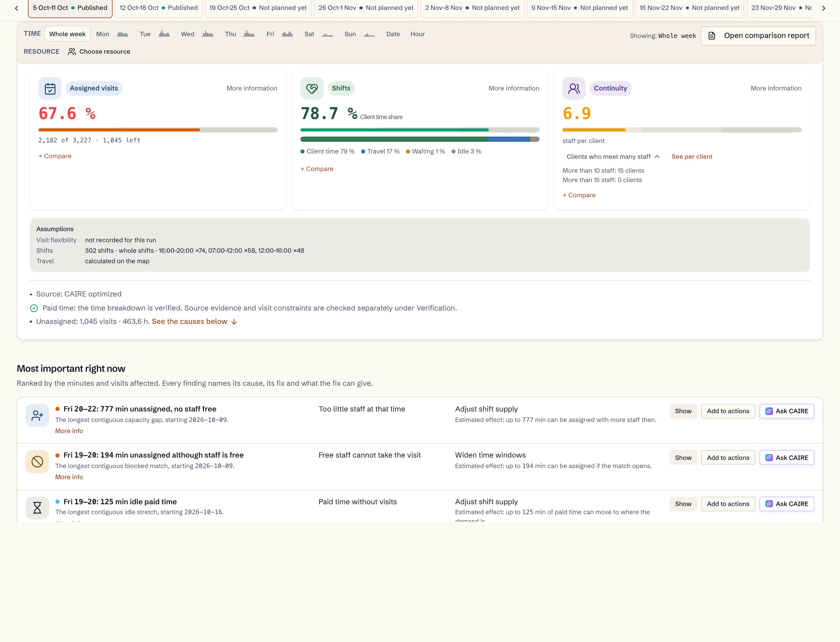Screen dimensions: 840x642
Task: Click the verified checkmark beside Paid time
Action: pos(34,308)
